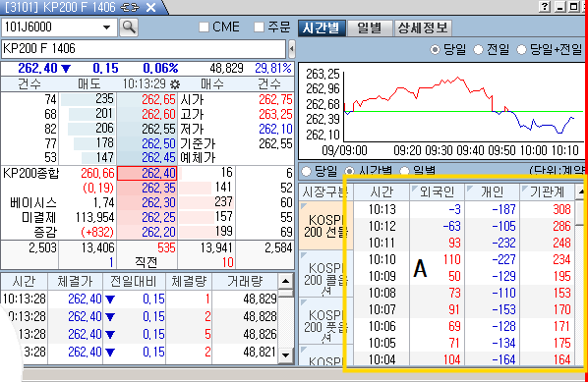Click the collapse arrow beside KP200 F 1406 name field
Screen dimensions: 588x382
tap(291, 49)
